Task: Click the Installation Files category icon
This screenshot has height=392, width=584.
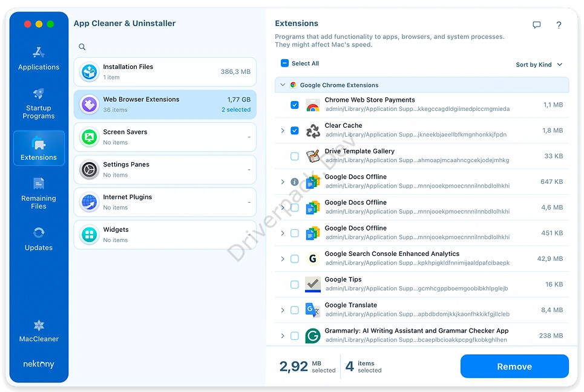Action: pos(90,72)
